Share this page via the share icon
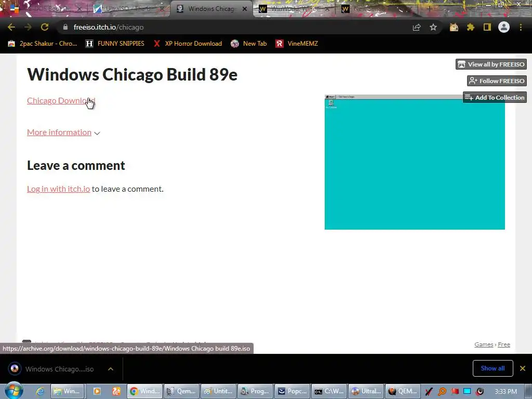The image size is (532, 399). [417, 28]
